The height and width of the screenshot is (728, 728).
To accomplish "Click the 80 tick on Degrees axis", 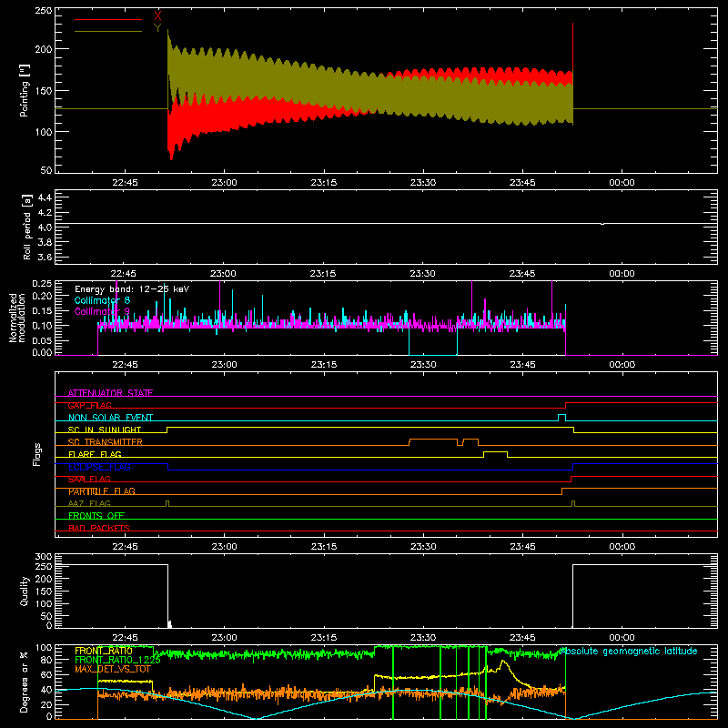I will pyautogui.click(x=46, y=660).
